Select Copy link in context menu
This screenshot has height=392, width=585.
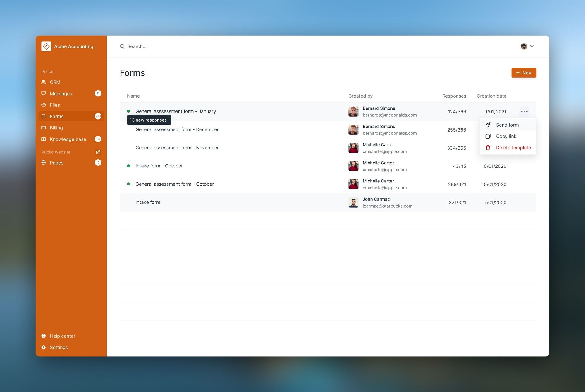click(x=506, y=136)
